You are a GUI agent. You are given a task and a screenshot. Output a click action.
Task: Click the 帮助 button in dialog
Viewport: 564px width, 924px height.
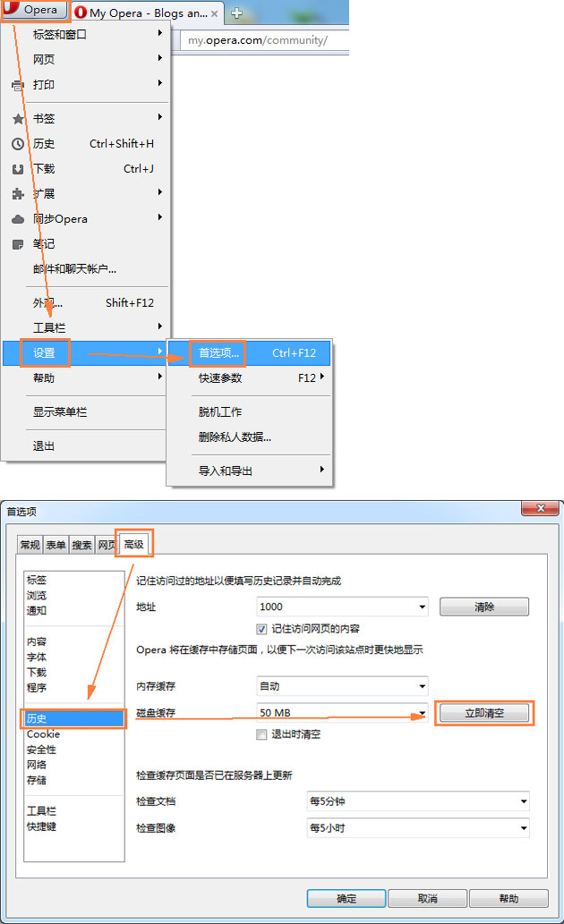click(508, 899)
